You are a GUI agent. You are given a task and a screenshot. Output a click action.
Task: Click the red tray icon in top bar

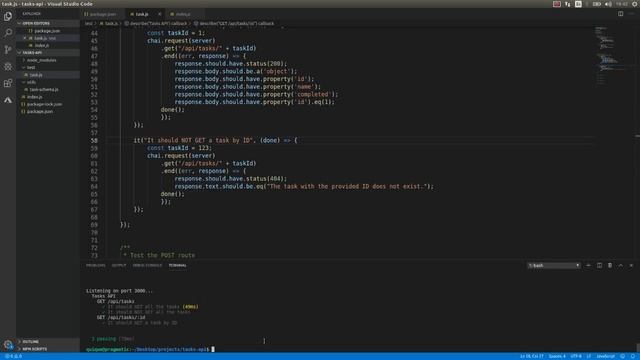(x=557, y=4)
